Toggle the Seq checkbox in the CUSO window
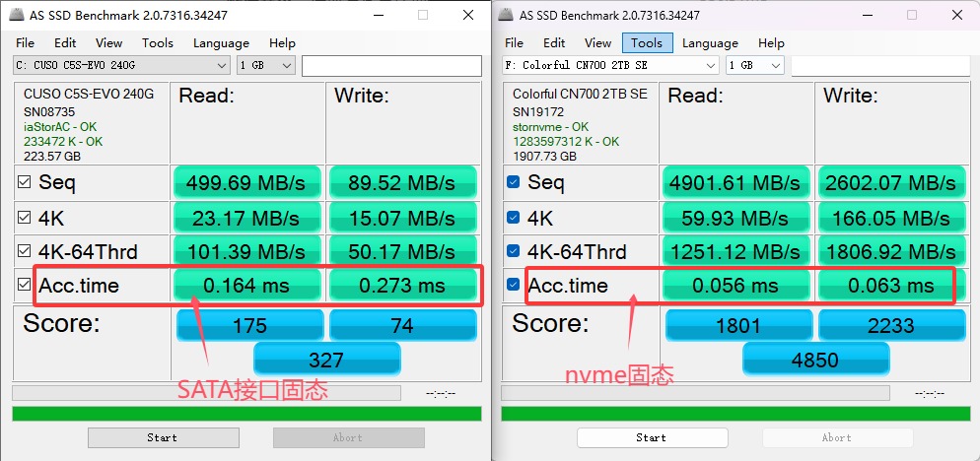 pyautogui.click(x=24, y=182)
